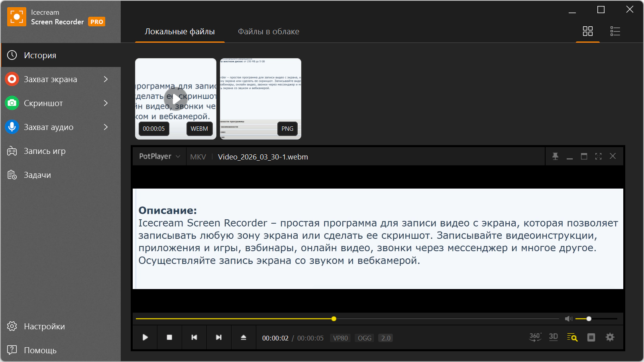
Task: Click the help question mark icon
Action: pos(12,350)
